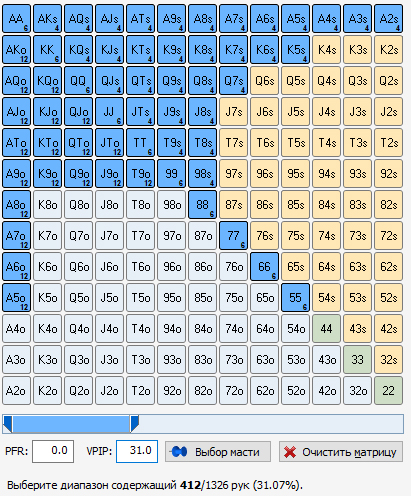411x496 pixels.
Task: Toggle the 99 pocket pair cell
Action: pyautogui.click(x=171, y=174)
